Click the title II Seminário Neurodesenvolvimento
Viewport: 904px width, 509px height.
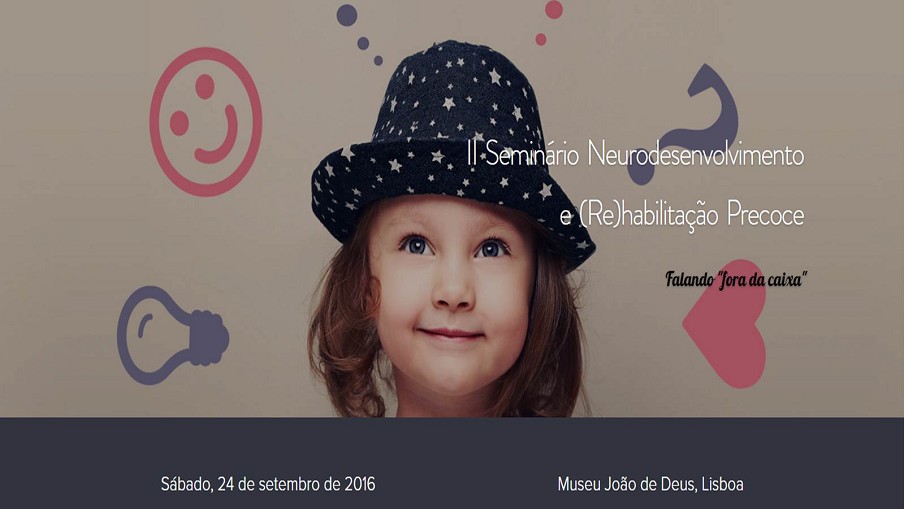(x=635, y=155)
